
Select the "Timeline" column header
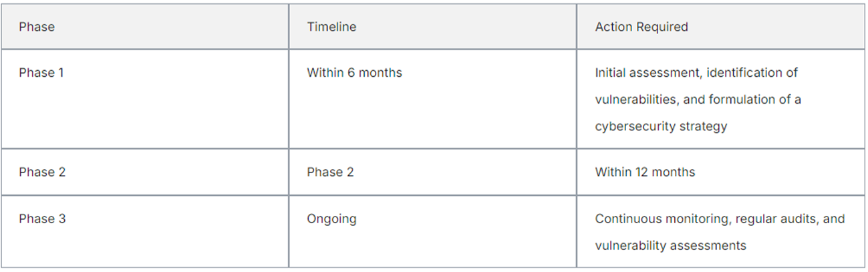tap(331, 27)
